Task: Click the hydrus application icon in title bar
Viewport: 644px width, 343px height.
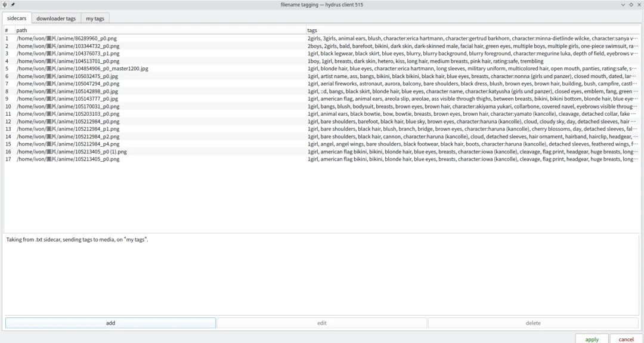Action: (x=5, y=5)
